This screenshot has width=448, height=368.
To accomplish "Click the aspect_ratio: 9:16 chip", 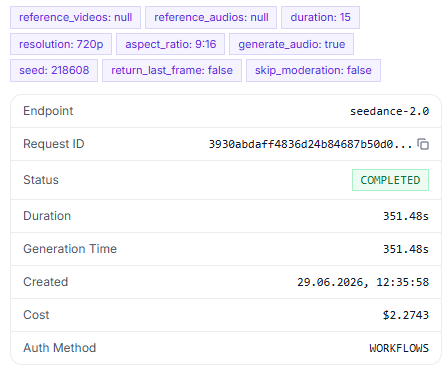I will (x=171, y=44).
